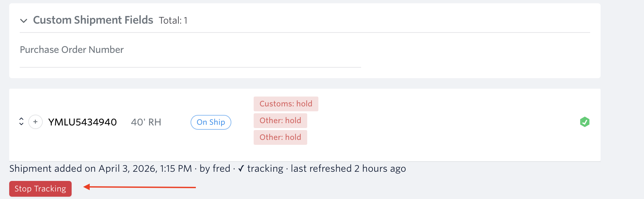Click the Total: 1 count label
The width and height of the screenshot is (644, 199).
173,21
